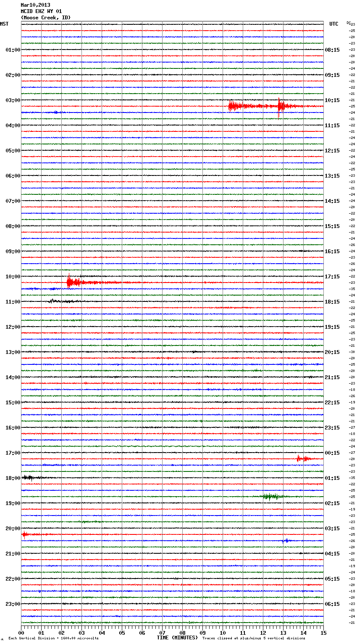Click the blue blip near minute 13 after 20:00
357x644 pixels.
tap(286, 541)
